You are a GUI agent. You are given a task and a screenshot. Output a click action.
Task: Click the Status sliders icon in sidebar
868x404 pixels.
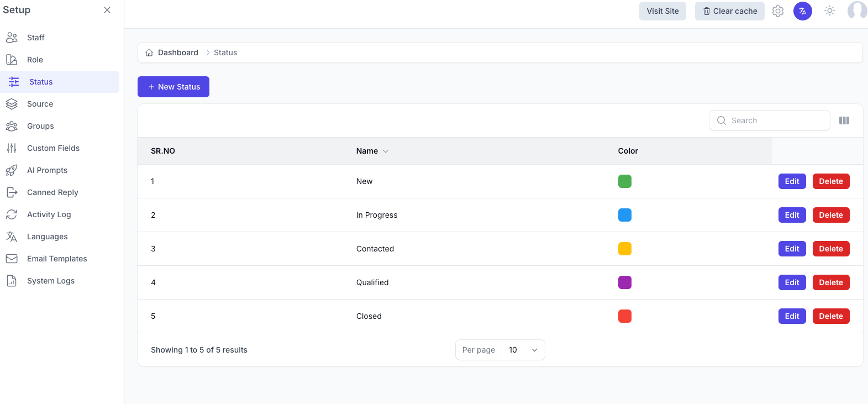14,82
